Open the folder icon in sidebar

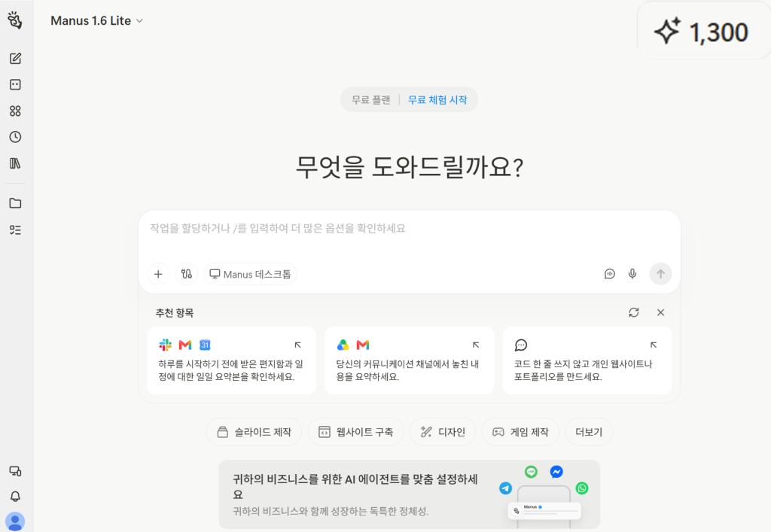click(x=15, y=203)
